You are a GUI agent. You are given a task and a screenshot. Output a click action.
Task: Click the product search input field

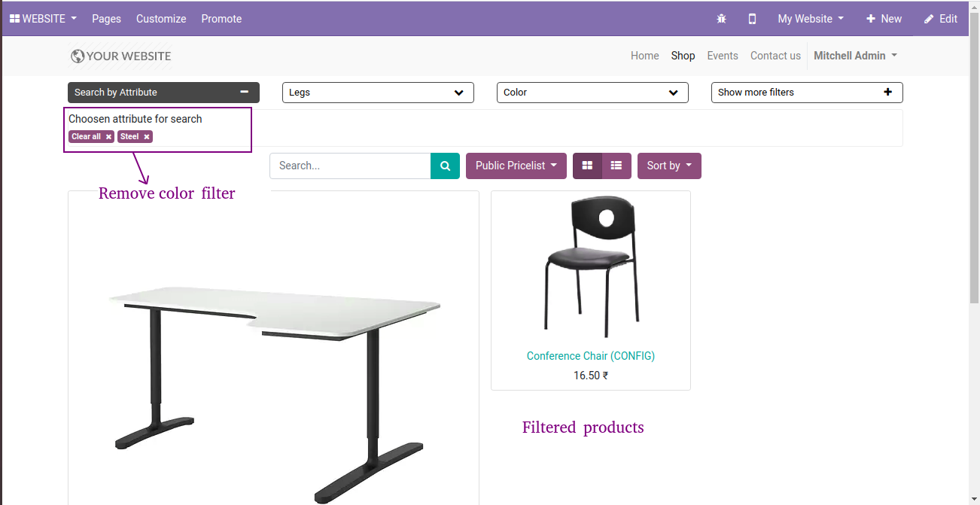[x=350, y=166]
